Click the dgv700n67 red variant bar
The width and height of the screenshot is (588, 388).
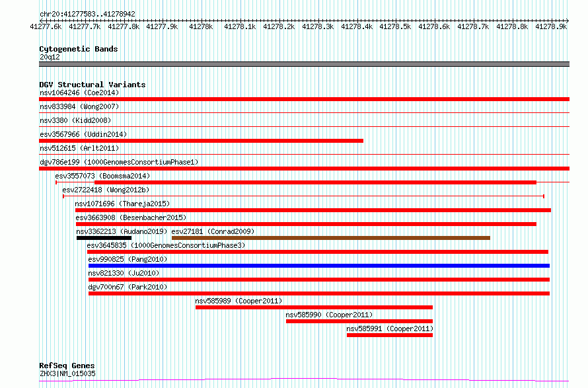coord(319,293)
